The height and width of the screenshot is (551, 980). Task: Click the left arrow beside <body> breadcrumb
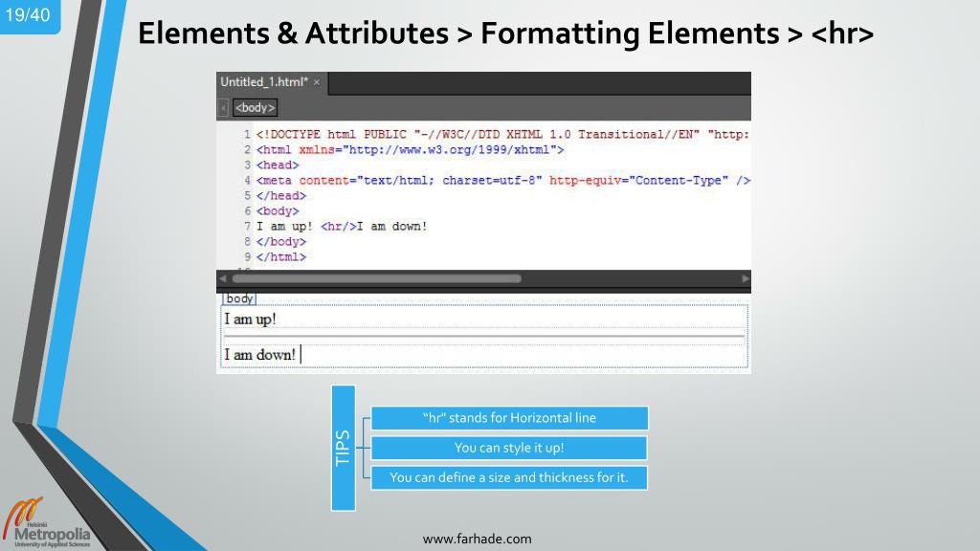click(x=223, y=107)
